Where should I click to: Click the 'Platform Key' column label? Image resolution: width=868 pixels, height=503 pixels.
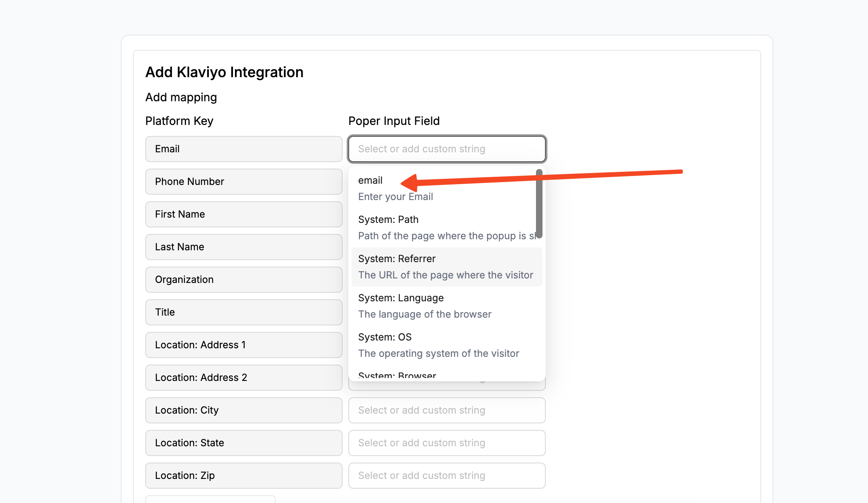pos(179,121)
